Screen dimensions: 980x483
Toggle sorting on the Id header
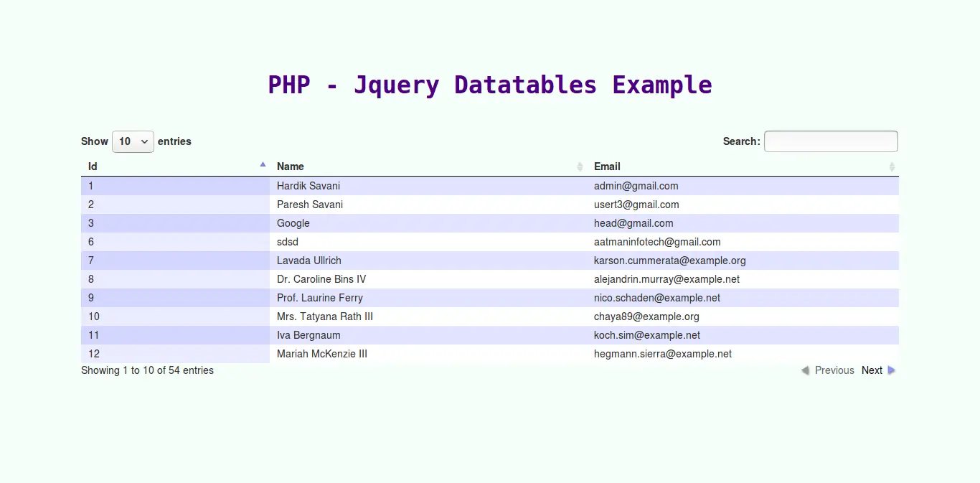(93, 167)
